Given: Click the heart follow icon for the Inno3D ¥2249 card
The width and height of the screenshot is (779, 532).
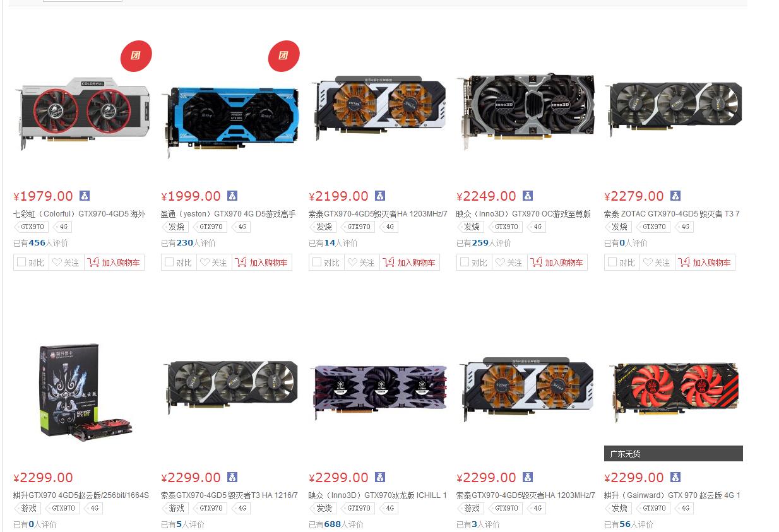Looking at the screenshot, I should click(500, 263).
